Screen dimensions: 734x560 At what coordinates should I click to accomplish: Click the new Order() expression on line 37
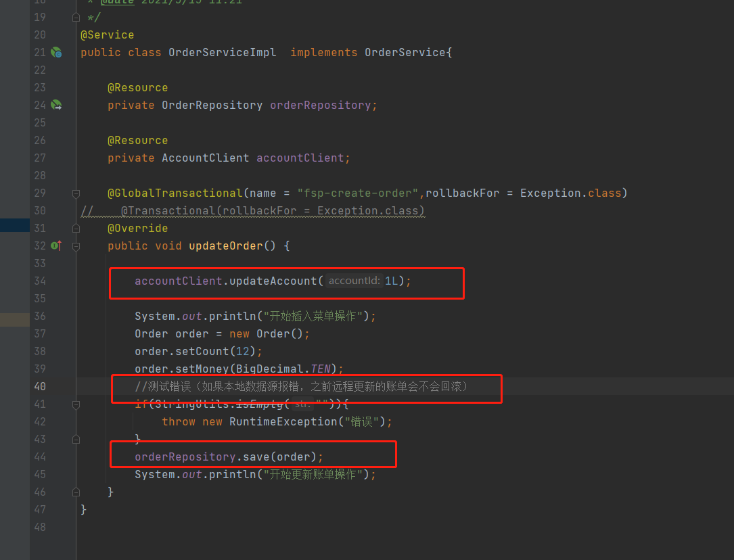pos(267,334)
